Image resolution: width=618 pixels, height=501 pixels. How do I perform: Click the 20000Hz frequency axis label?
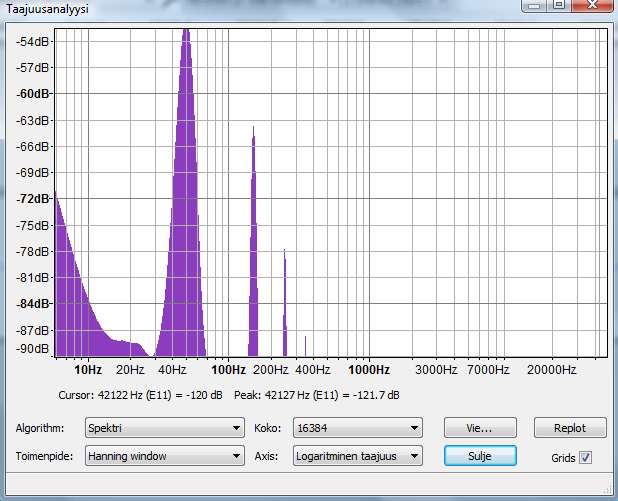click(x=552, y=370)
